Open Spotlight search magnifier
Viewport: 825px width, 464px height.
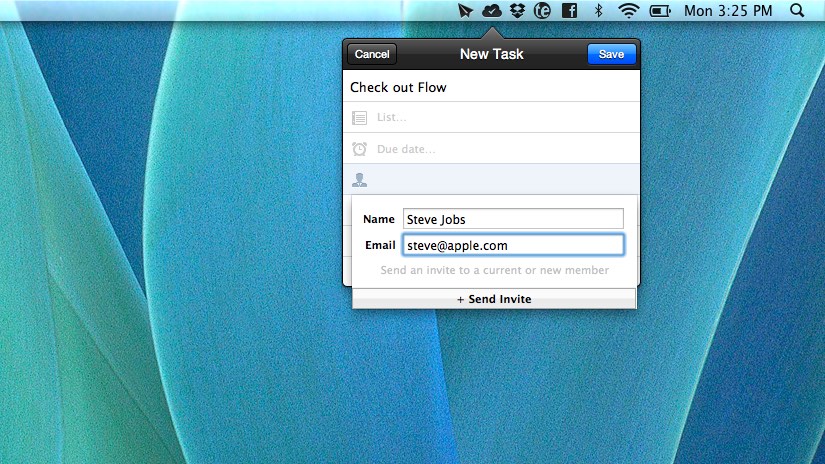[x=798, y=11]
